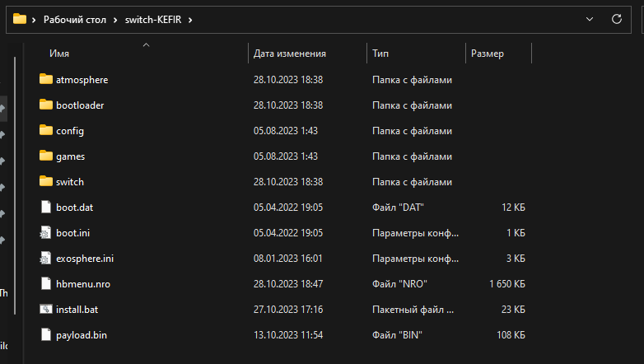Screen dimensions: 644x364
Task: Click the boot.dat file icon
Action: click(x=45, y=208)
